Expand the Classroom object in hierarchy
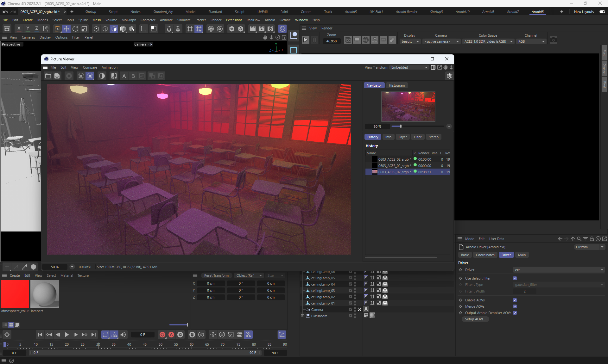This screenshot has width=608, height=364. click(x=302, y=316)
